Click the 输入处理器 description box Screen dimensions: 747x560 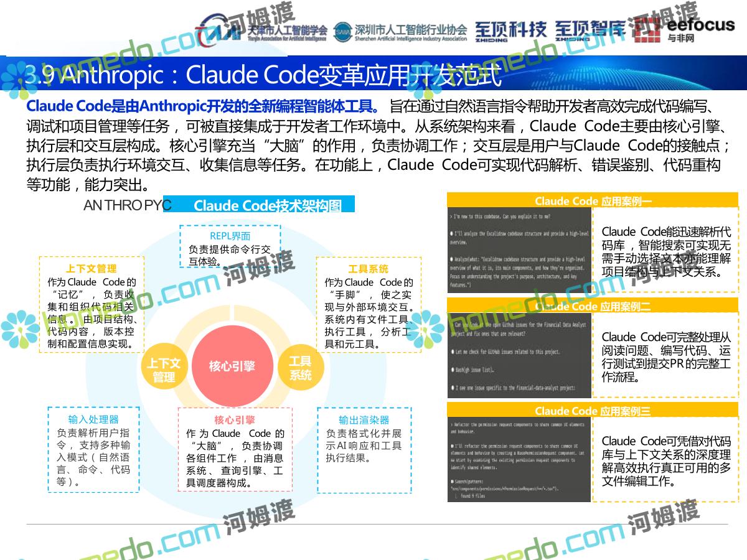coord(93,450)
